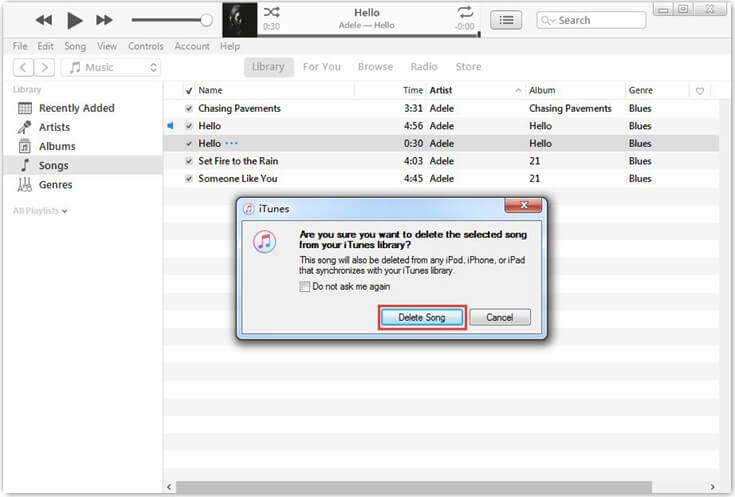The image size is (735, 497).
Task: Switch to the Browse tab
Action: pos(375,67)
